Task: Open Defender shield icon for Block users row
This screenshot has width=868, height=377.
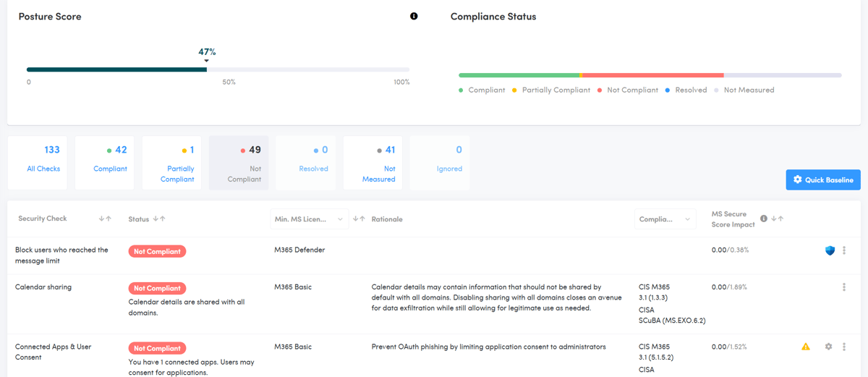Action: tap(830, 250)
